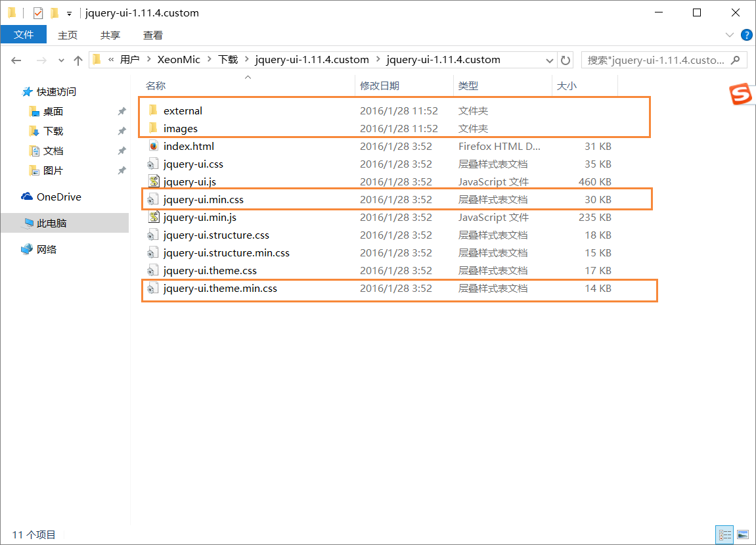Click XeonMic in the address breadcrumb
The width and height of the screenshot is (756, 545).
[179, 60]
